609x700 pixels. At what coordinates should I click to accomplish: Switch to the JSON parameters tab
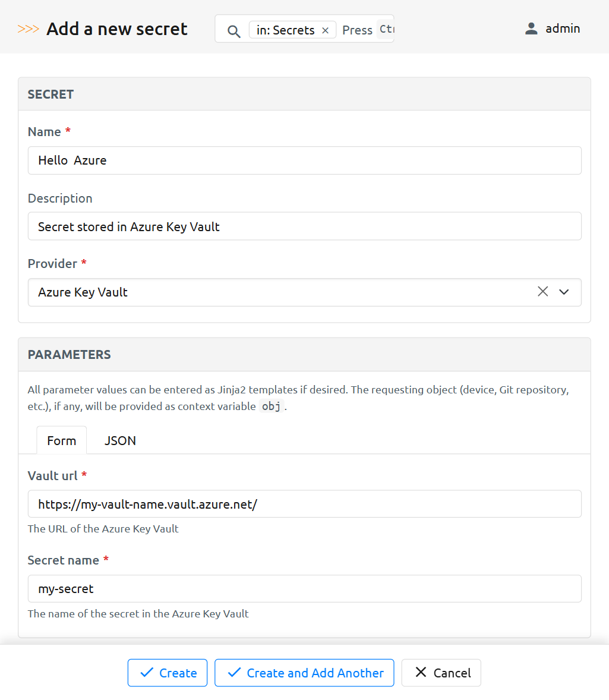point(120,440)
